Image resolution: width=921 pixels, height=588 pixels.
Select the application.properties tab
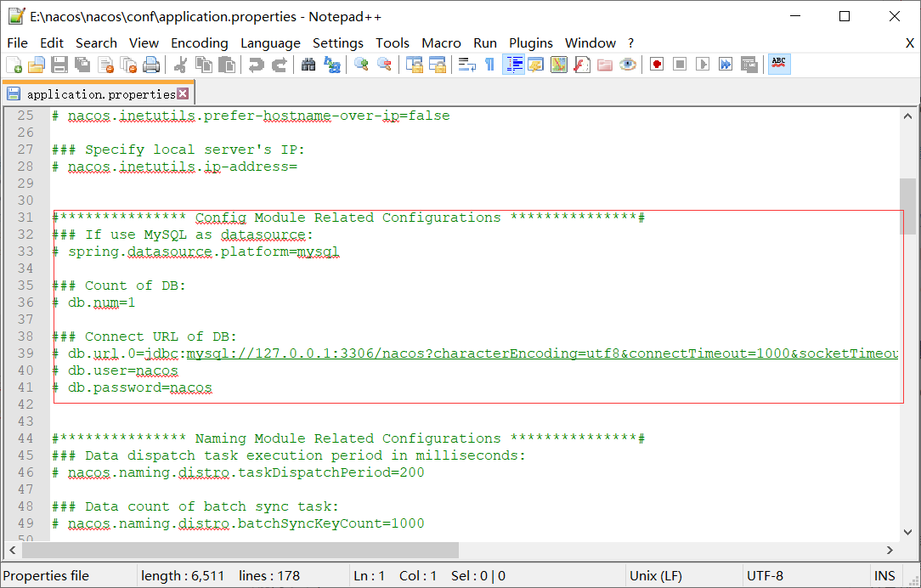98,94
